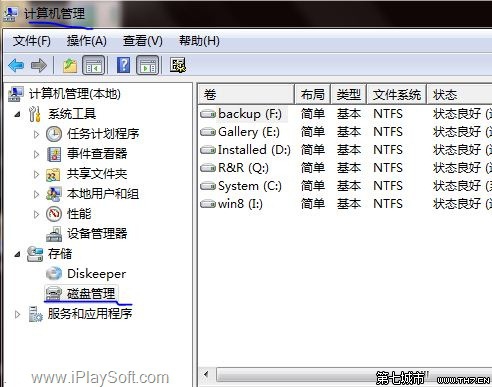Click the 本地用户和组 icon
This screenshot has height=387, width=492.
coord(54,194)
